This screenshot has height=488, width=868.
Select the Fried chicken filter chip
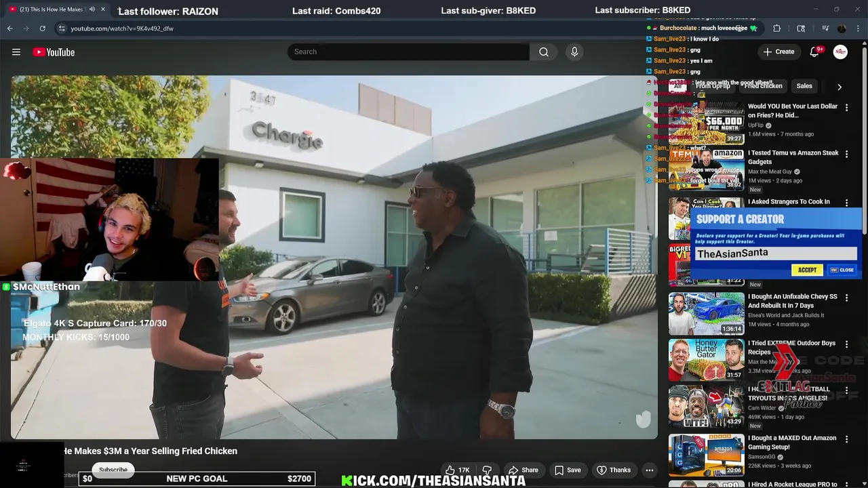click(763, 86)
